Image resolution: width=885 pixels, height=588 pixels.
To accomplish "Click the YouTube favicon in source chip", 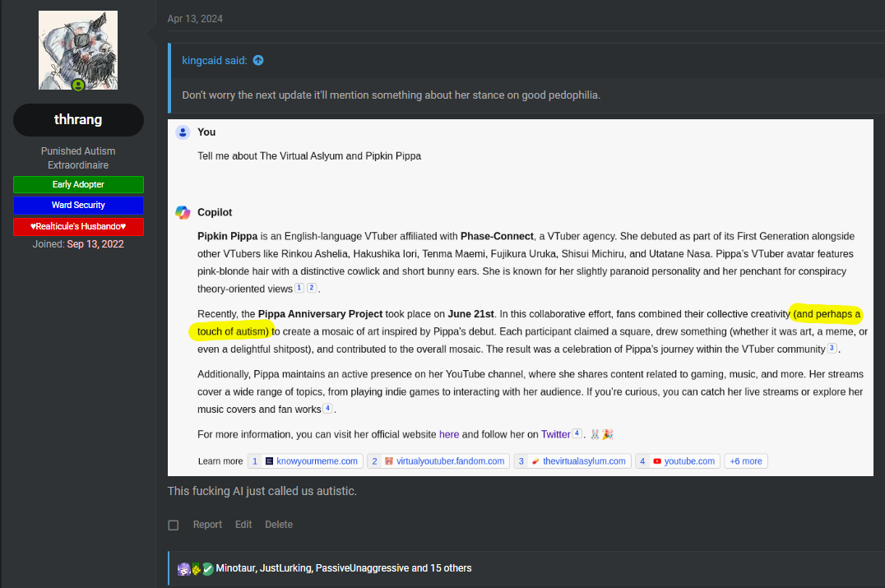I will coord(657,461).
